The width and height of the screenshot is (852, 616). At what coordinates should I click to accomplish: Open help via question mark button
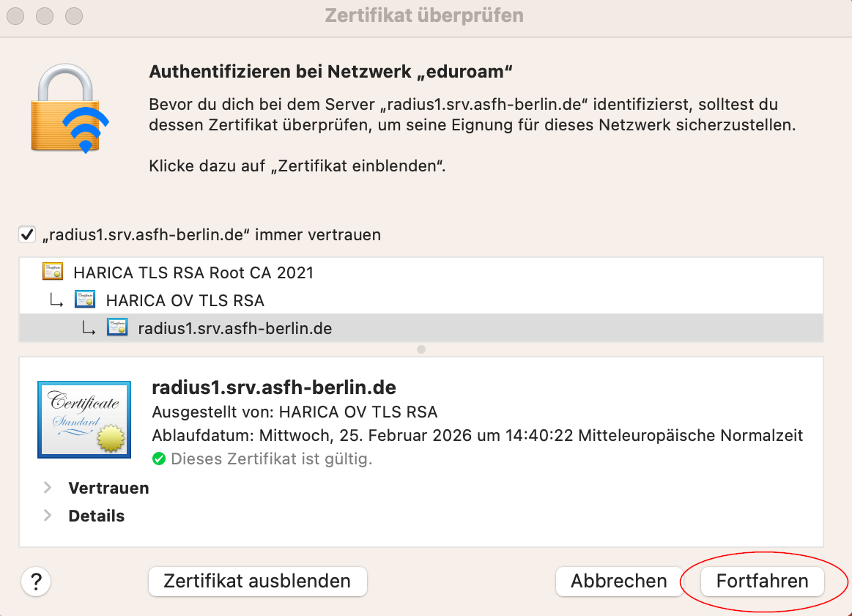(x=36, y=582)
